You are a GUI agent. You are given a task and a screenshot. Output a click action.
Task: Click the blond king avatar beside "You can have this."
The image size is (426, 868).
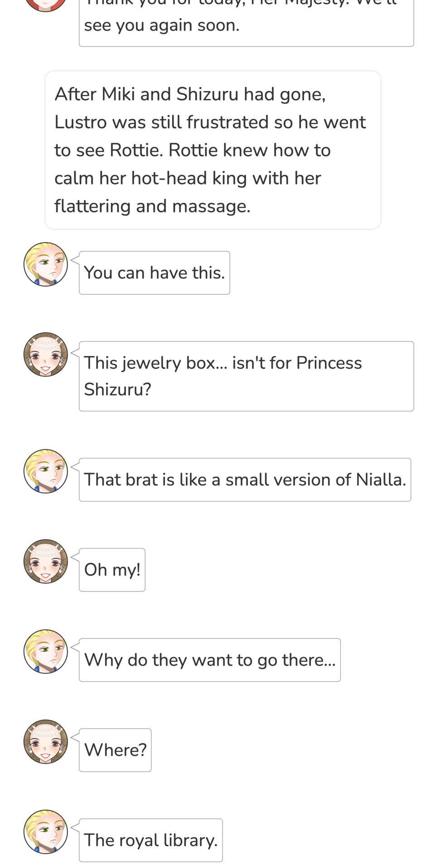tap(45, 264)
